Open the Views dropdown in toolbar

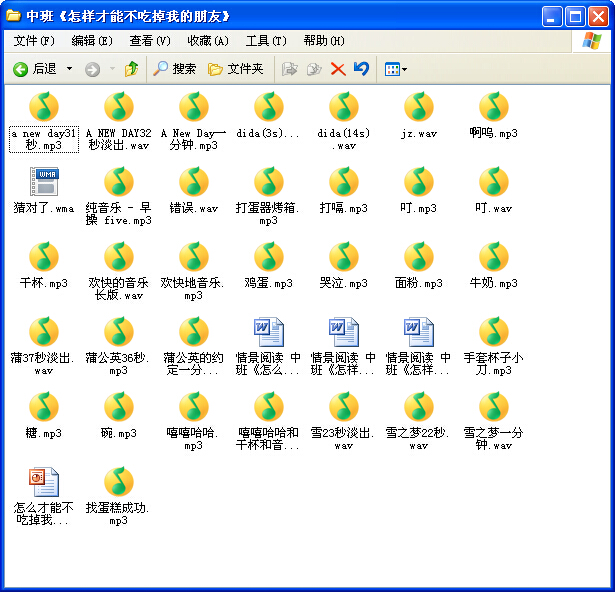click(x=396, y=69)
